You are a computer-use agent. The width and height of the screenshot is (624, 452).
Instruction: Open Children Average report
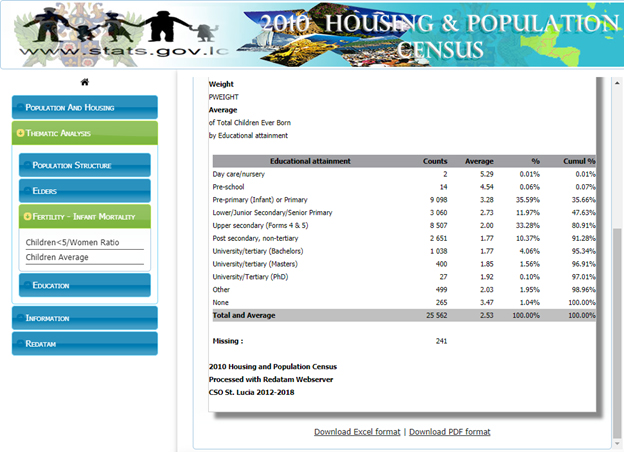57,257
